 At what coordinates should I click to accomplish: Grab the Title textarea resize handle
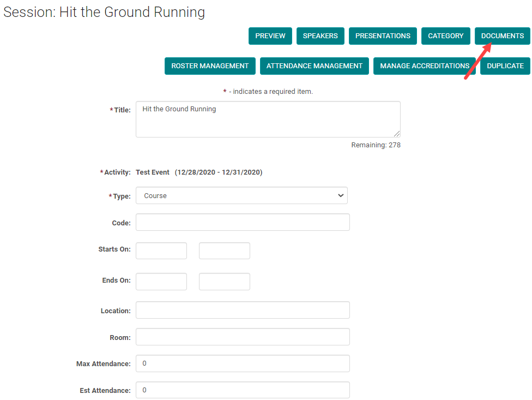click(397, 134)
